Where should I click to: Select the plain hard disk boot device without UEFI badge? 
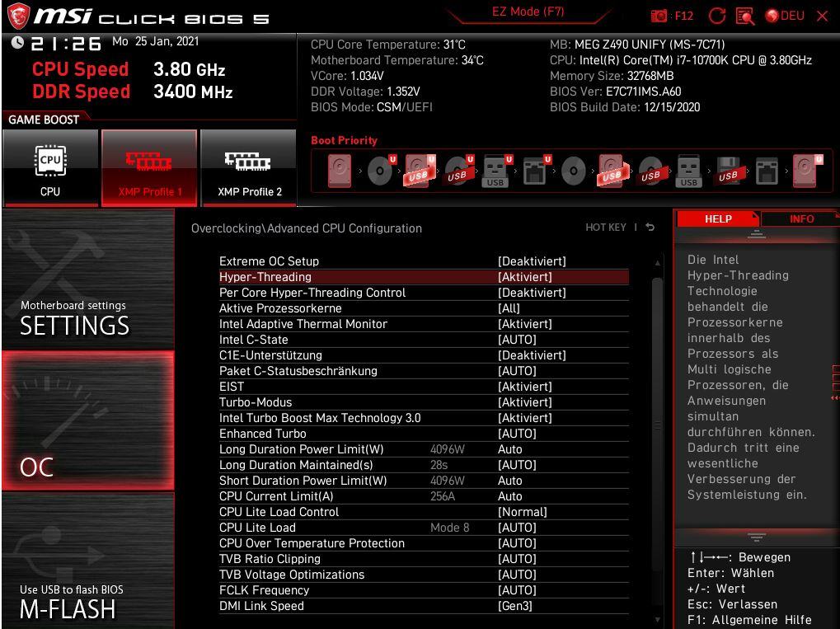click(339, 171)
